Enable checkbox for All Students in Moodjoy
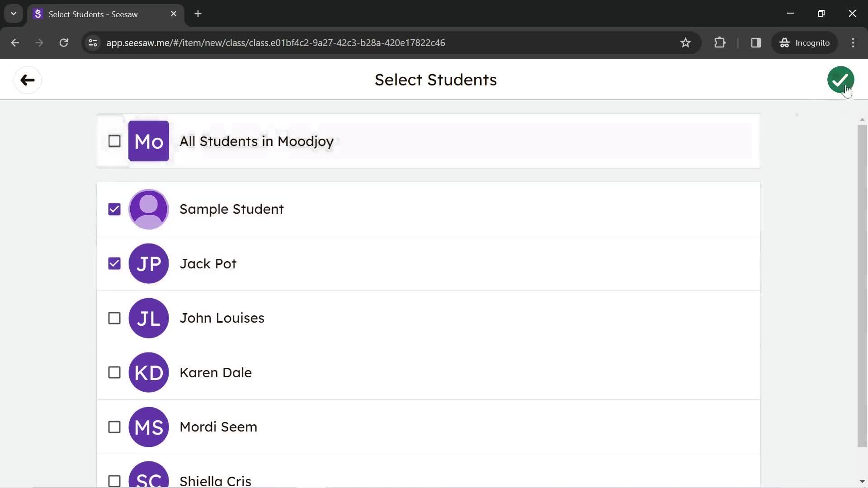868x488 pixels. coord(113,141)
